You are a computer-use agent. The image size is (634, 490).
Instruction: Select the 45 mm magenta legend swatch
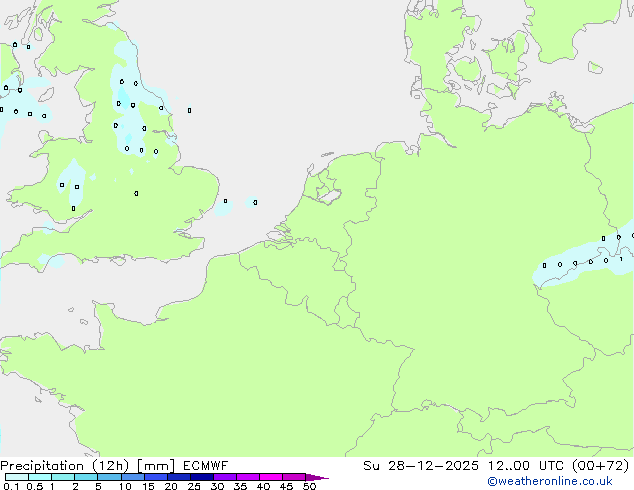[293, 477]
